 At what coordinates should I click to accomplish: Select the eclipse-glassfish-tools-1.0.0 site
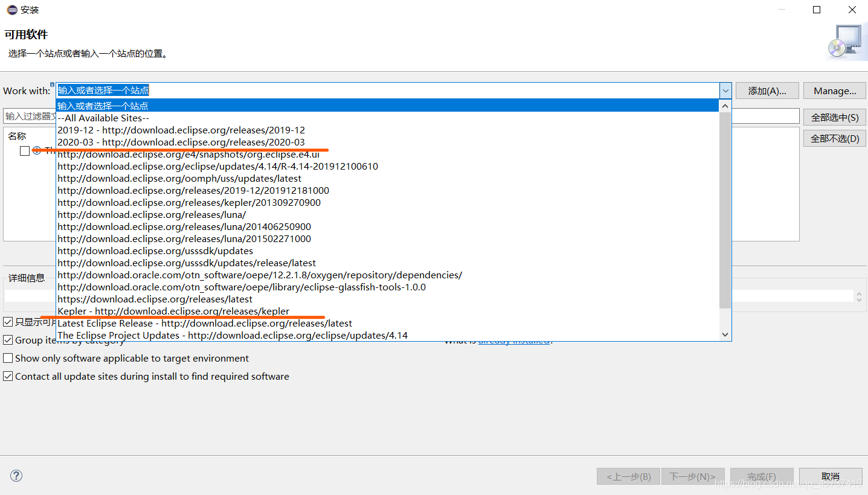388,287
